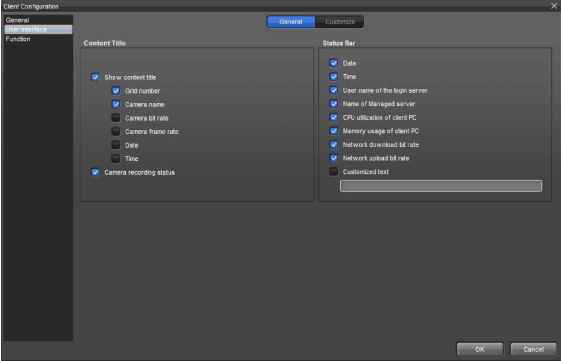Enable the Camera bit rate checkbox
The width and height of the screenshot is (562, 361).
click(116, 118)
